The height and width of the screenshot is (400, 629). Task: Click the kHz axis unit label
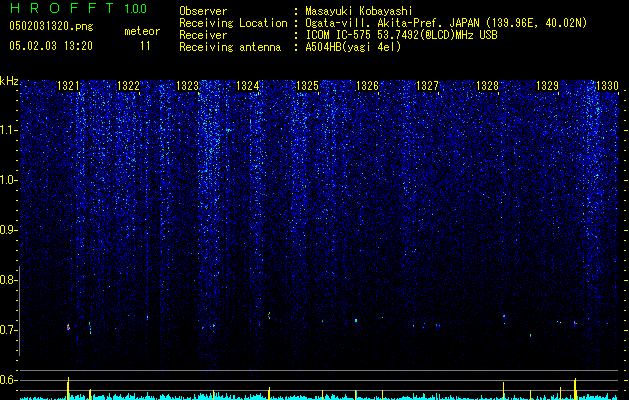[x=9, y=81]
